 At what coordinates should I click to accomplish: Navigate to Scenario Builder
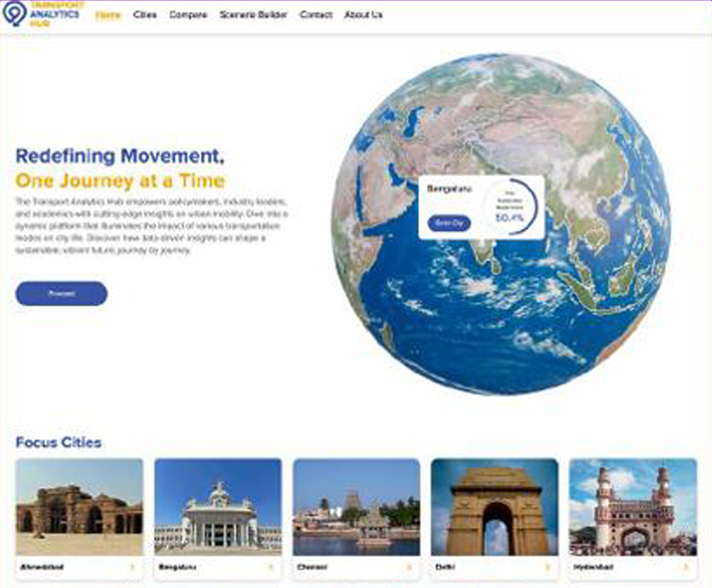point(253,15)
